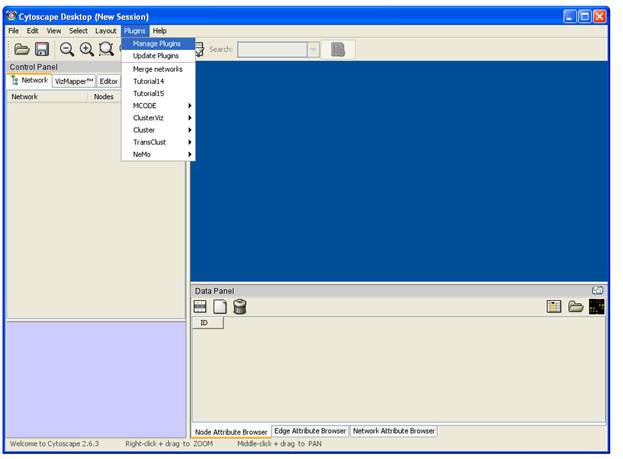Open the Edit menu

(33, 31)
